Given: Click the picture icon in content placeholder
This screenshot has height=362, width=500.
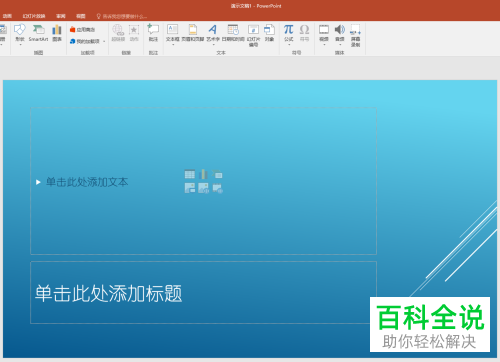Looking at the screenshot, I should 190,188.
